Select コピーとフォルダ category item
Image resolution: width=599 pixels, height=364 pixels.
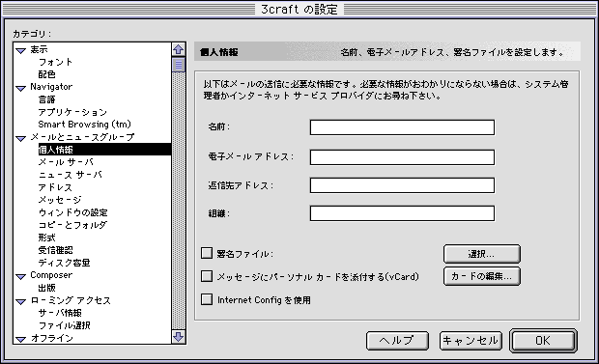(x=72, y=225)
